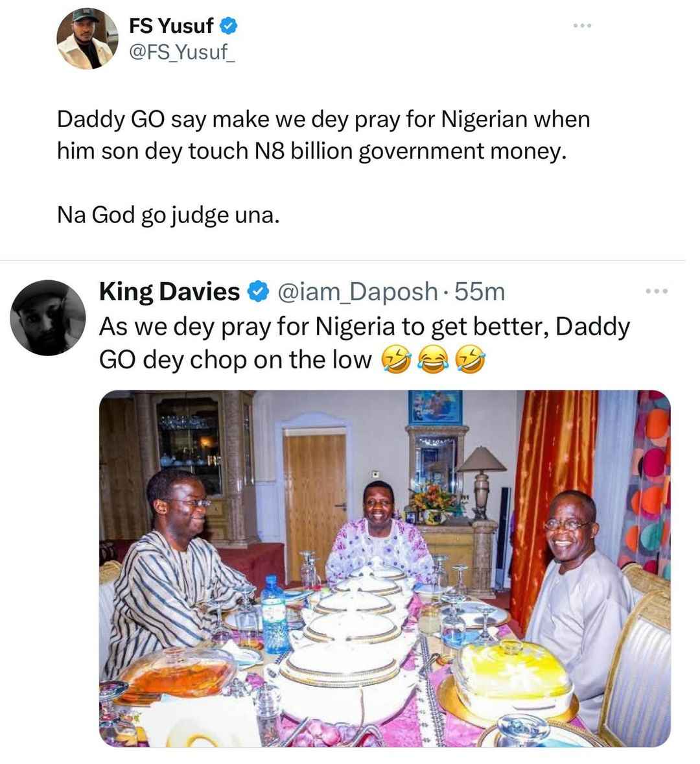
Task: Open the attached dinner table photo
Action: (384, 568)
